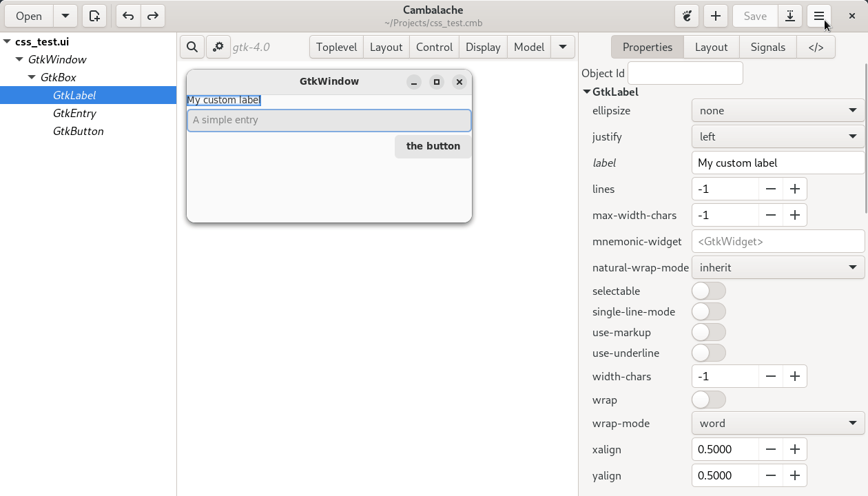Increase the lines value
Screen dimensions: 868x496
click(x=795, y=189)
